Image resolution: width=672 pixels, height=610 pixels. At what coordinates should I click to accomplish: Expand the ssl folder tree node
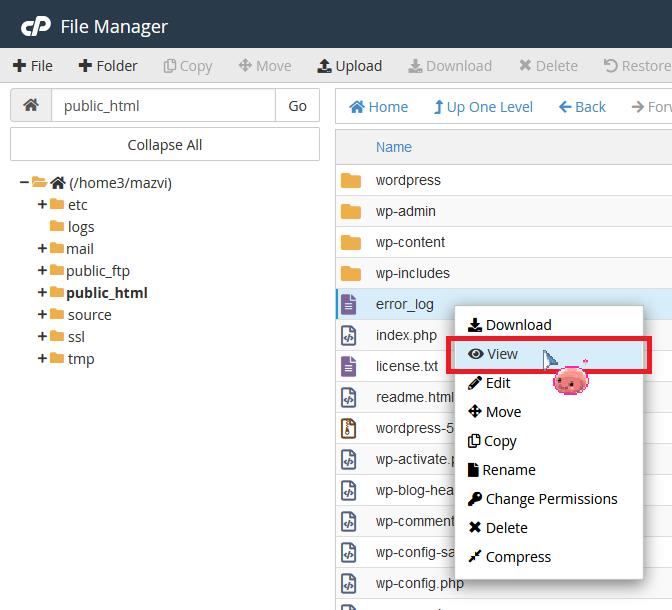coord(42,337)
